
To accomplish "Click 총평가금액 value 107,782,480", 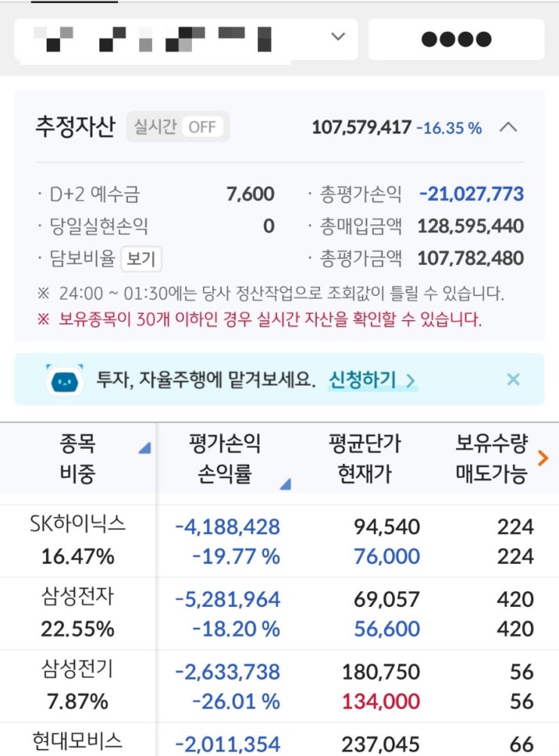I will [471, 258].
